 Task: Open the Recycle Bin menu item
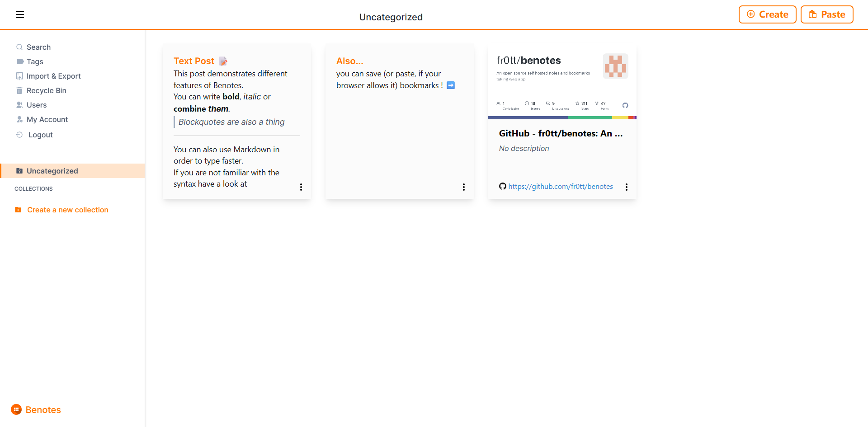click(47, 90)
